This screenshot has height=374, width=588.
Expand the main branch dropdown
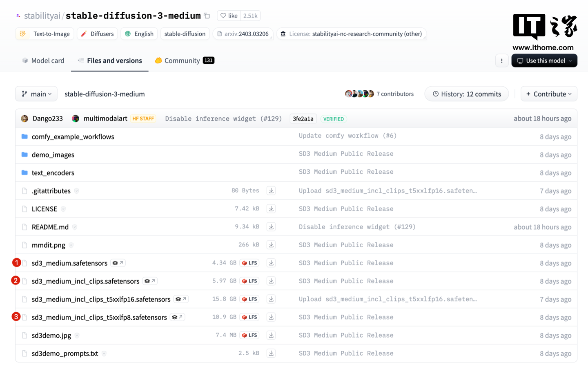point(36,94)
